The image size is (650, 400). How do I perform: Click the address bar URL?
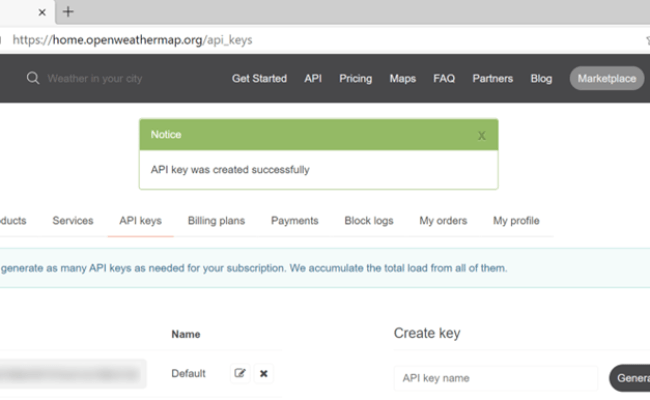(x=132, y=40)
